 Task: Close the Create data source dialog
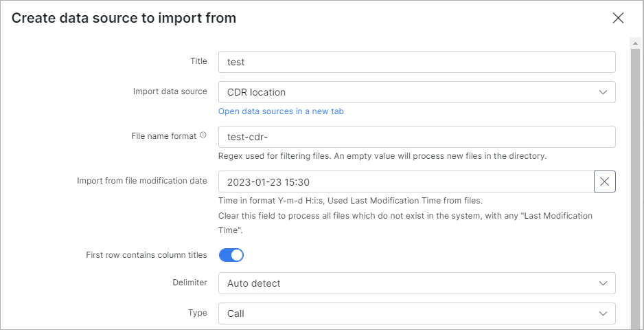618,18
